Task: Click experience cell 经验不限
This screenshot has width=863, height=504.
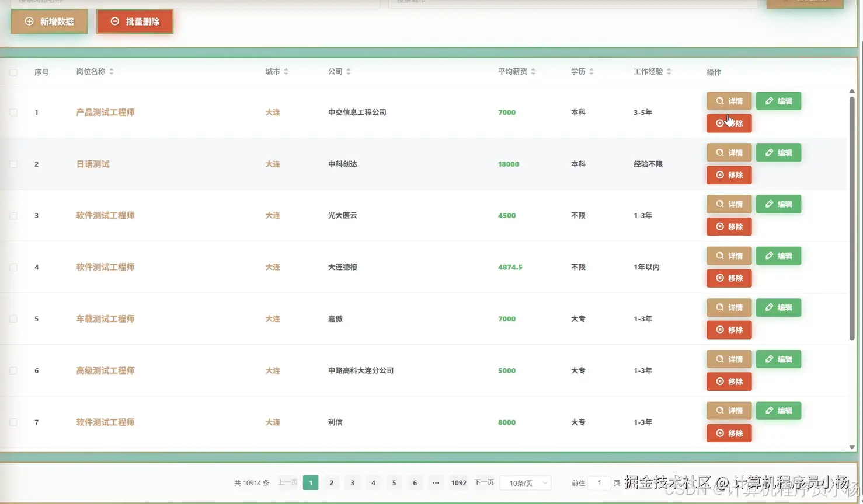Action: tap(648, 164)
